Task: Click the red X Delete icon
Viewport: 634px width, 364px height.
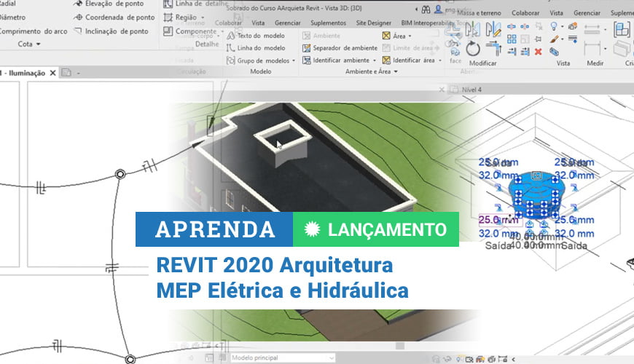Action: (x=539, y=51)
